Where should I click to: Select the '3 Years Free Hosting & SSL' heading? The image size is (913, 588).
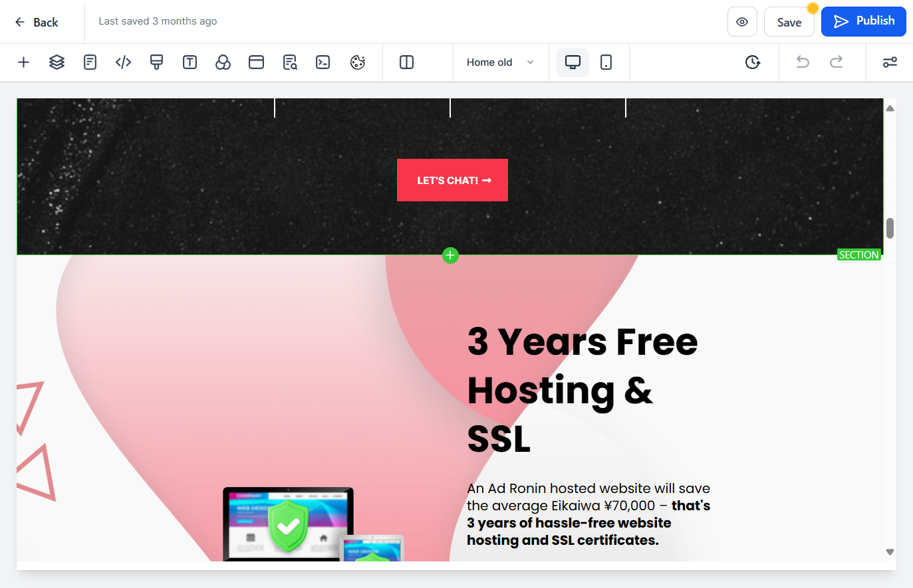[x=583, y=390]
